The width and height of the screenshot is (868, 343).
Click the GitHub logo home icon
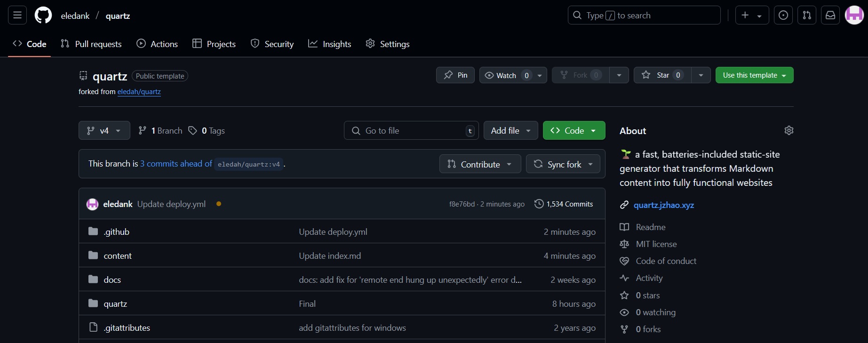coord(43,16)
